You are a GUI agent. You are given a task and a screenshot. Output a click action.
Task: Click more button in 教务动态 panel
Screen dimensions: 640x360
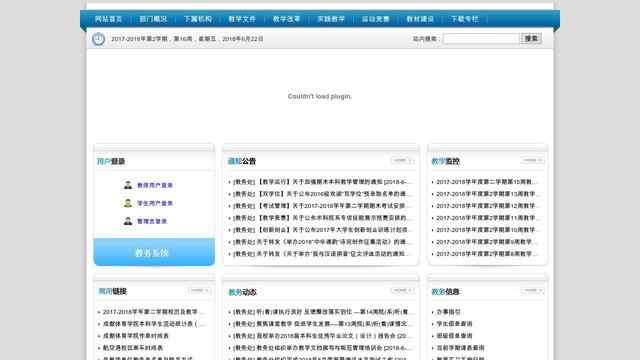(402, 291)
